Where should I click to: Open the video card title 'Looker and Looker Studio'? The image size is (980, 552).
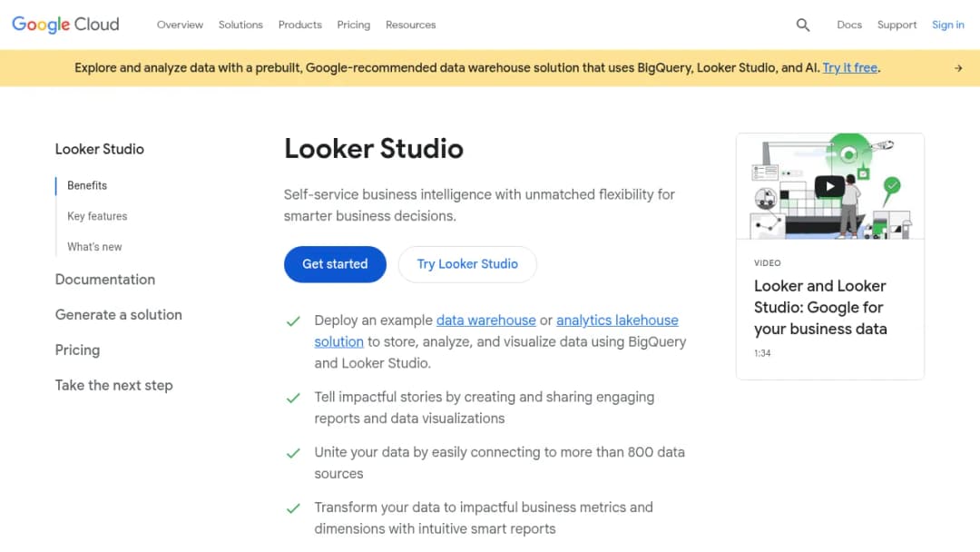click(820, 307)
